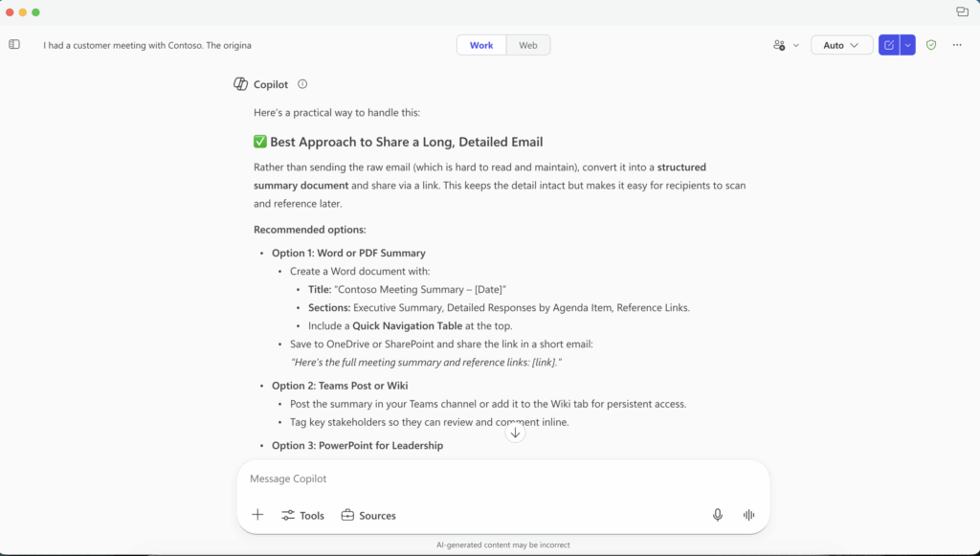Click the Copilot logo icon

click(241, 84)
